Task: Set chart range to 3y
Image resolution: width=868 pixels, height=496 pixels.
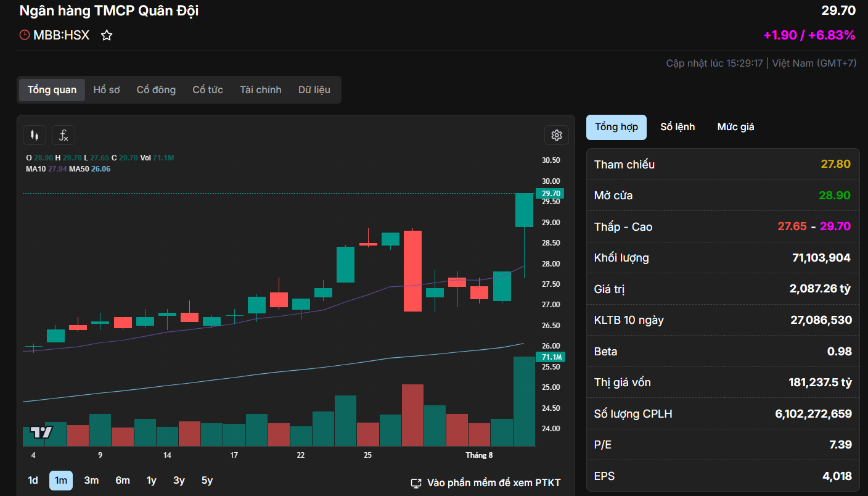Action: pyautogui.click(x=179, y=481)
